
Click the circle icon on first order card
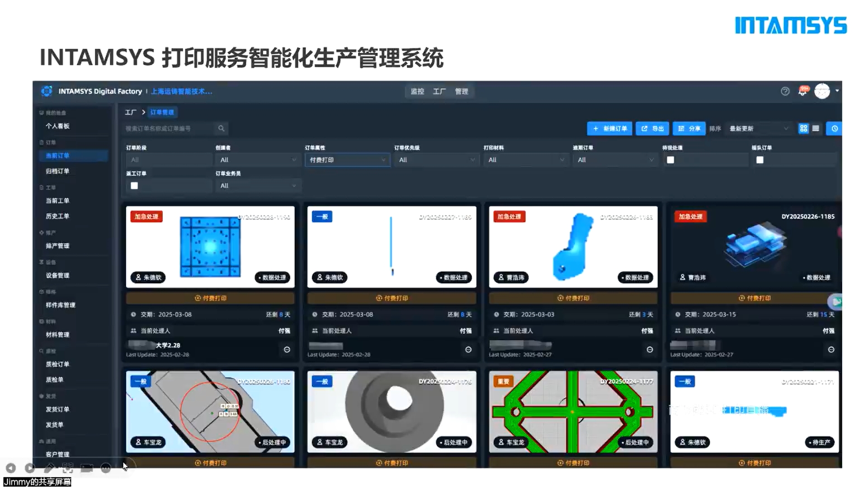point(287,349)
